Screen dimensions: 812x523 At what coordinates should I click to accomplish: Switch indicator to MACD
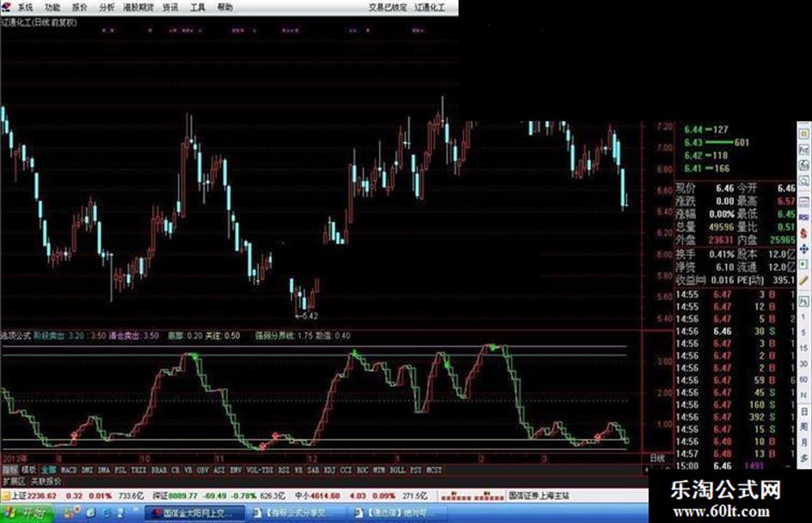tap(69, 470)
